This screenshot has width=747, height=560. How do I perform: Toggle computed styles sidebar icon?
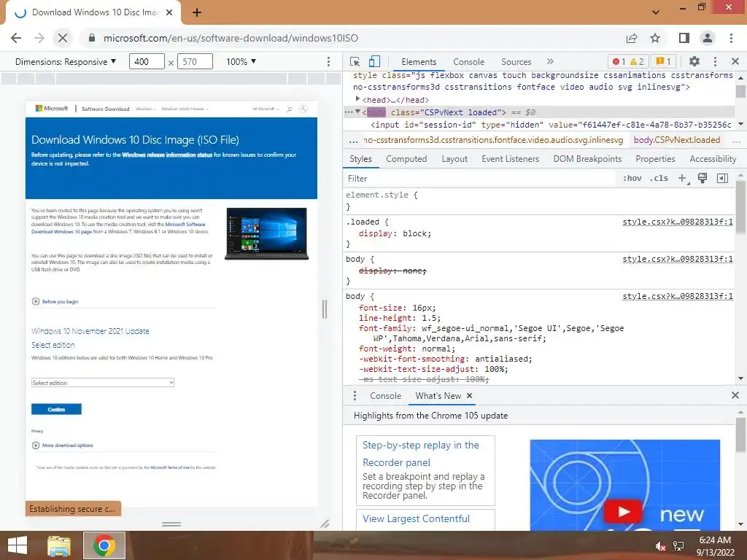point(723,178)
